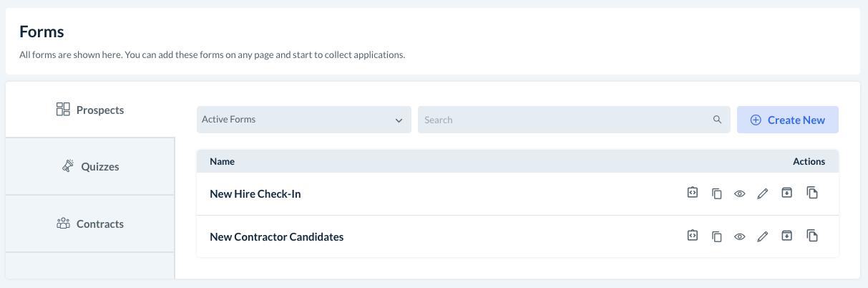Screen dimensions: 868x288
Task: Duplicate the New Contractor Candidates form
Action: click(811, 236)
